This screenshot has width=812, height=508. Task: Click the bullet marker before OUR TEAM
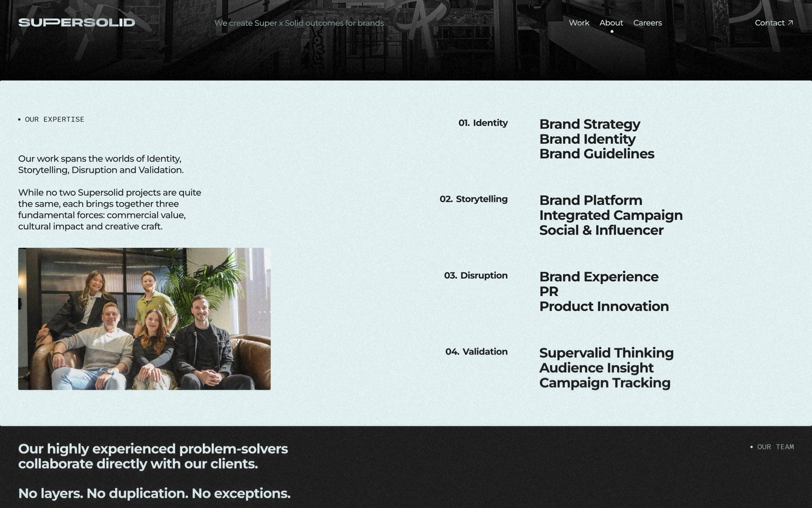pyautogui.click(x=752, y=447)
